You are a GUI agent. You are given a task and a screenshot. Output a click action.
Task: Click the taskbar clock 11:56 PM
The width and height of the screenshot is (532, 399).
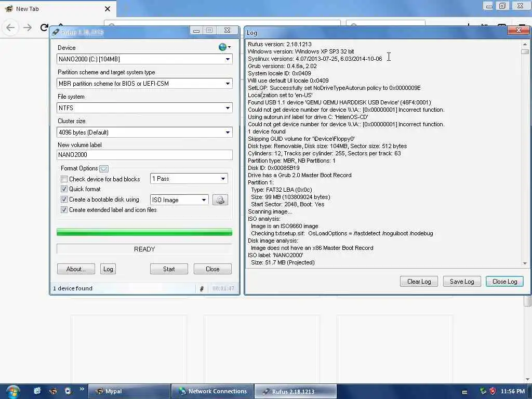(x=512, y=391)
